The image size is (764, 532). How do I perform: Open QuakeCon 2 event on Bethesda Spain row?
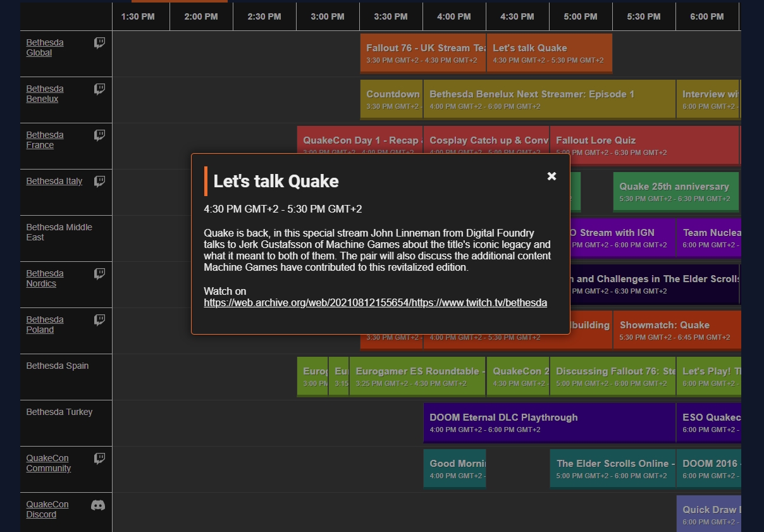pos(518,376)
